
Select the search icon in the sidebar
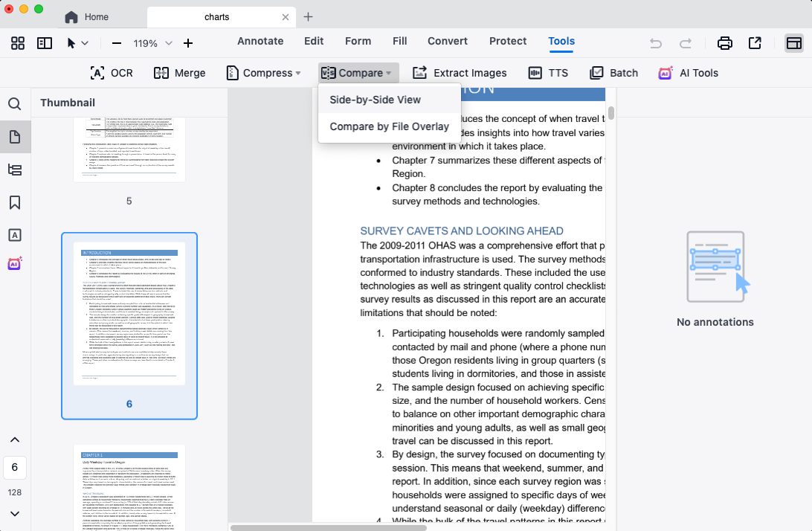(15, 103)
